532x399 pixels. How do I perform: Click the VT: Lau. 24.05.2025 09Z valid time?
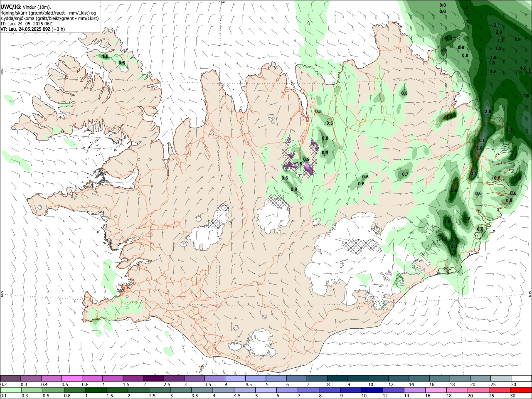pos(26,29)
